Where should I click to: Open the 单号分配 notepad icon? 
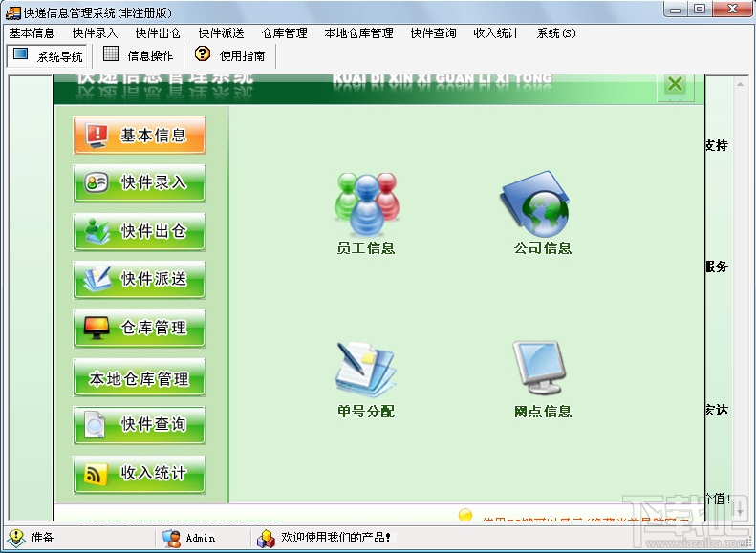point(365,369)
